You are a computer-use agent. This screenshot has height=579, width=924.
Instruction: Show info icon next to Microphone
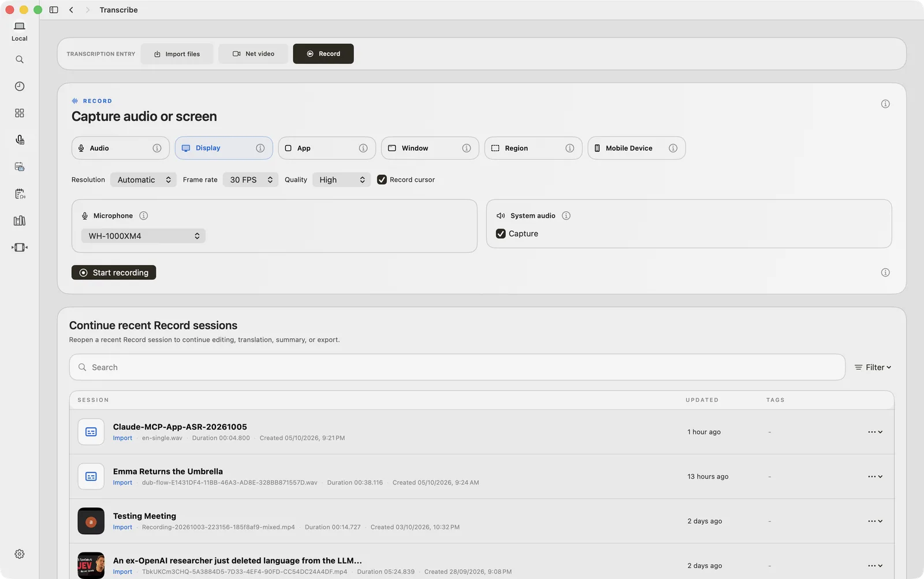click(x=144, y=216)
